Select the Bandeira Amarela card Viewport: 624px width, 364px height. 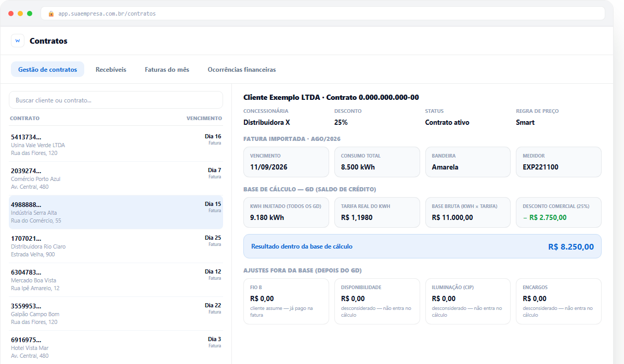coord(468,162)
